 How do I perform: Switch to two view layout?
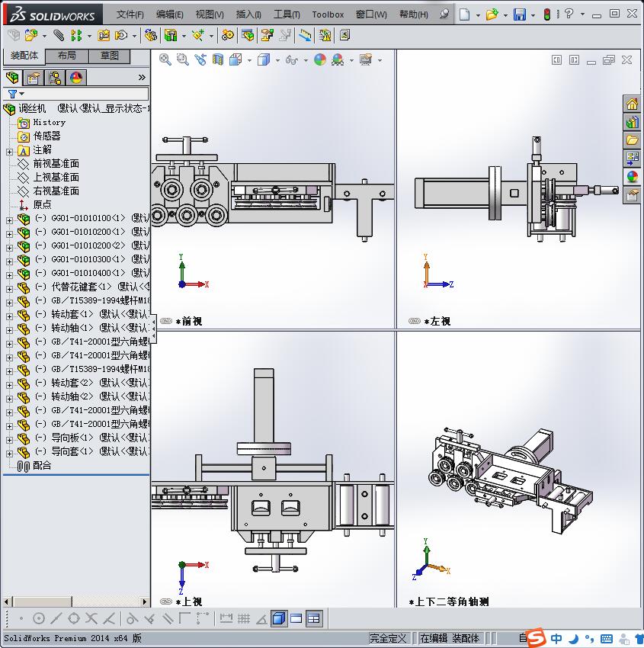coord(296,619)
